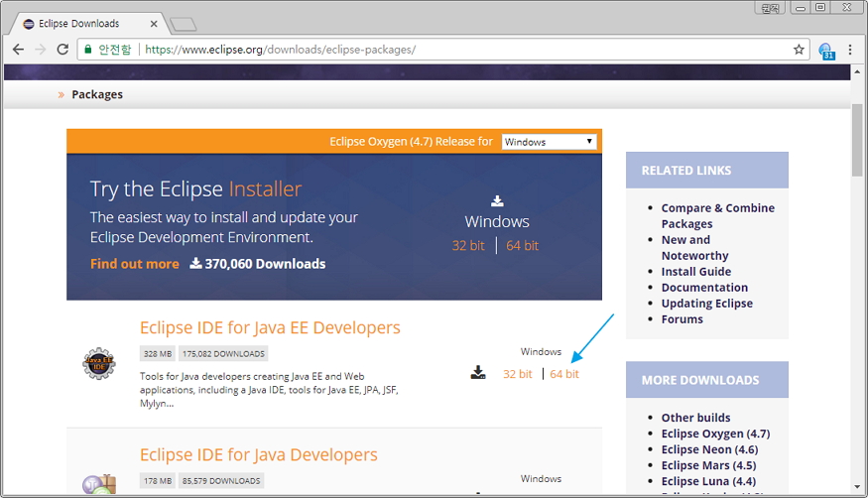Image resolution: width=868 pixels, height=498 pixels.
Task: Close the Eclipse Downloads tab
Action: (x=154, y=24)
